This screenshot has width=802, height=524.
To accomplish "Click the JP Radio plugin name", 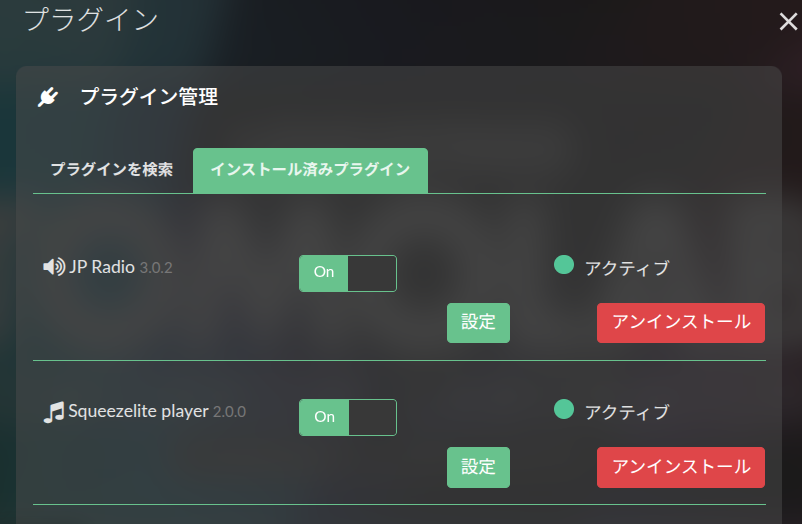I will click(x=102, y=267).
